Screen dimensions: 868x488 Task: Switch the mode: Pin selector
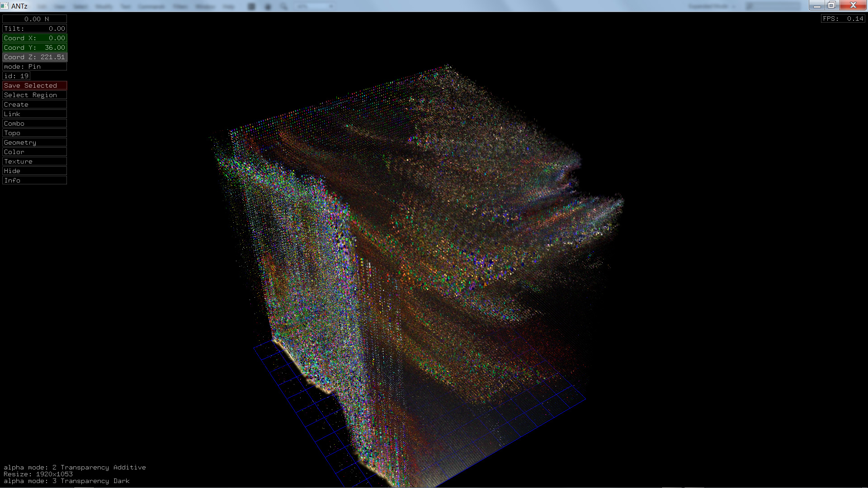[x=34, y=66]
